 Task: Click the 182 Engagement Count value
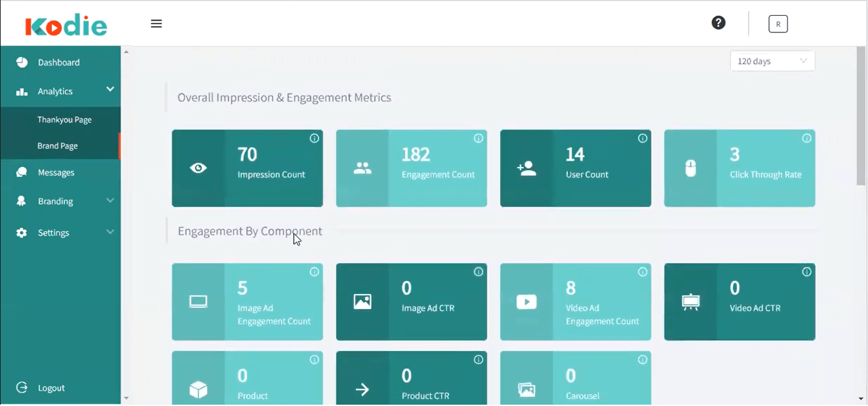[x=416, y=155]
